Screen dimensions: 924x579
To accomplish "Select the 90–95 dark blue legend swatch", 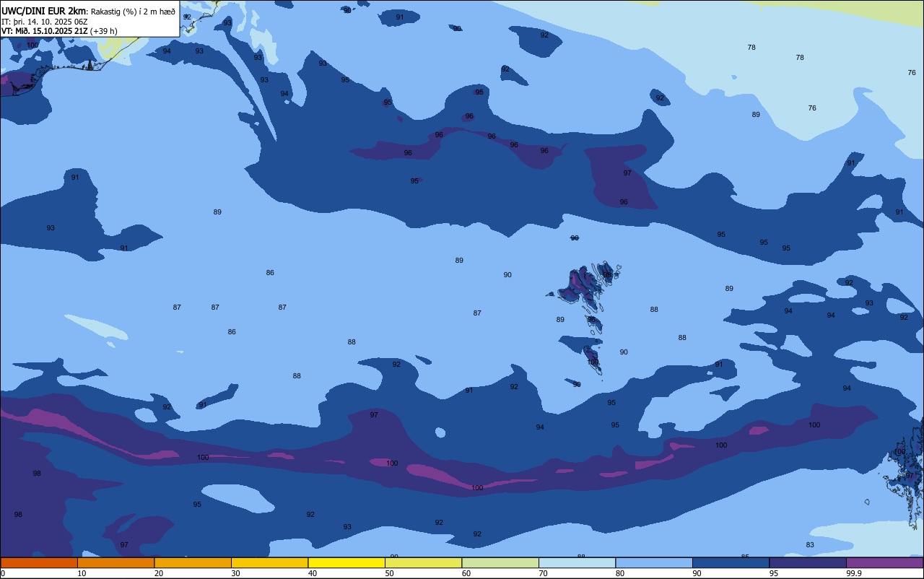I will [x=731, y=563].
